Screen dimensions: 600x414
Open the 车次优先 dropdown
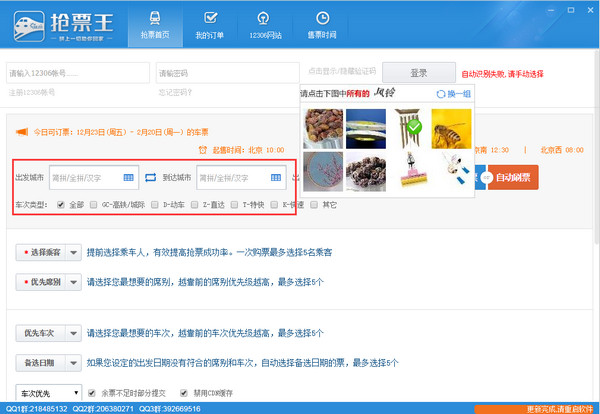tap(48, 393)
